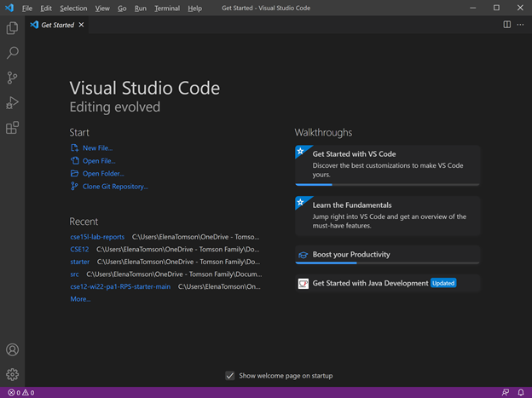Open notifications bell in status bar
The height and width of the screenshot is (398, 532).
click(521, 393)
